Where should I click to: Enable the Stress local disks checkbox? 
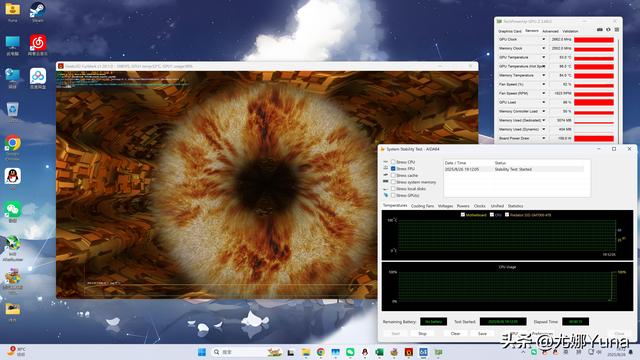pos(393,189)
